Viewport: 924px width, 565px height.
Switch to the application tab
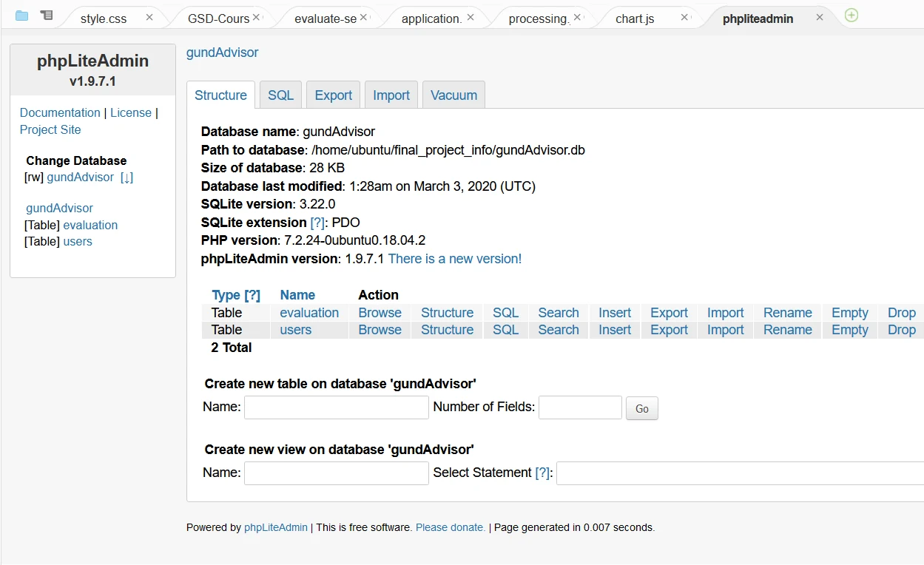pyautogui.click(x=432, y=18)
